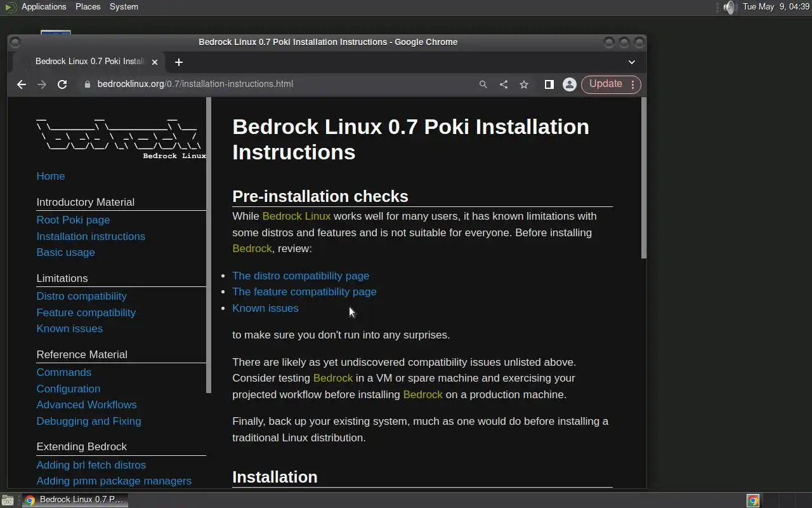
Task: Open Advanced Workflows link
Action: pyautogui.click(x=86, y=405)
